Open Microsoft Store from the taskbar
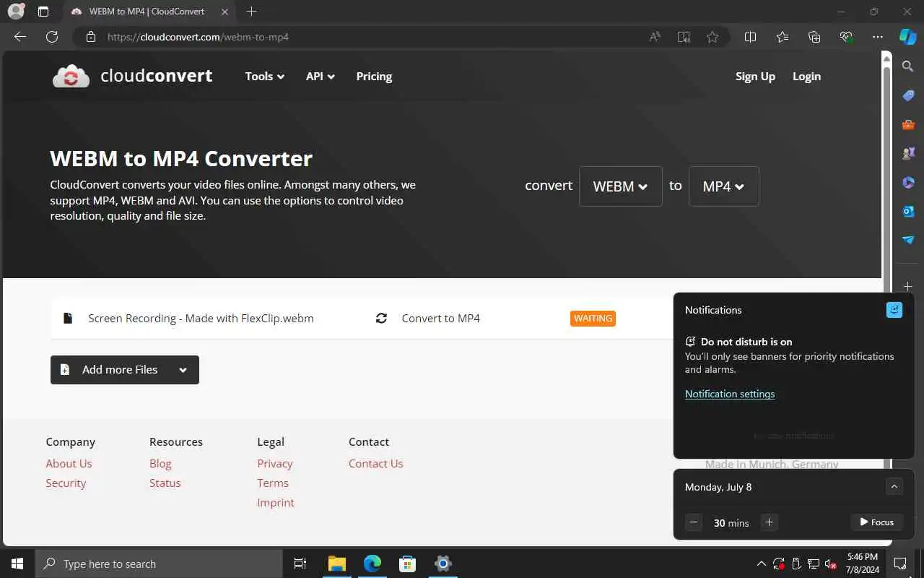 click(408, 564)
